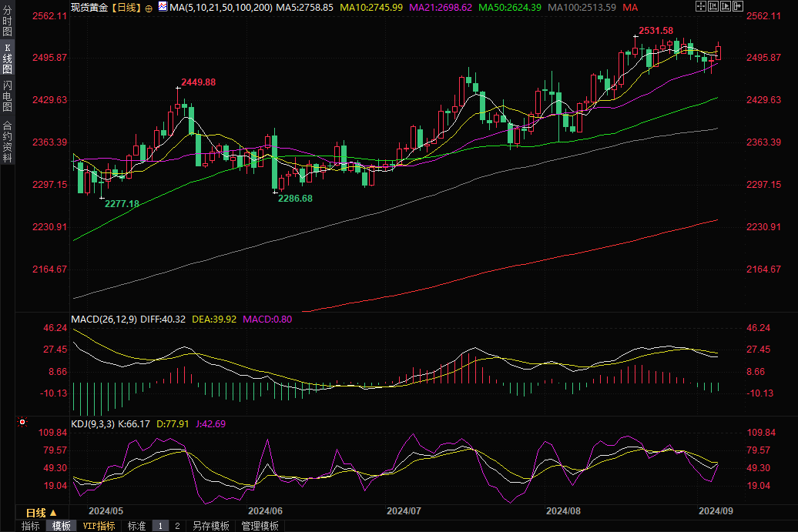The width and height of the screenshot is (798, 532).
Task: Select the 指标 bottom tab
Action: point(31,526)
